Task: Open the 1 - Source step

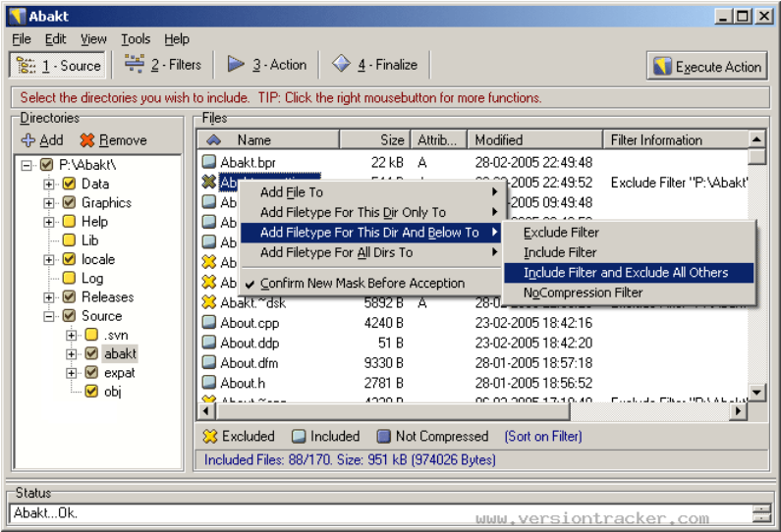Action: coord(58,65)
